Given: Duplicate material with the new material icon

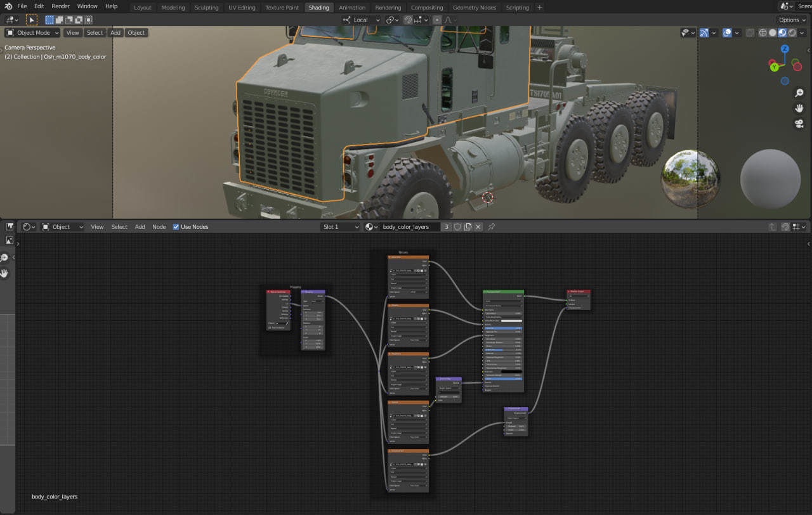Looking at the screenshot, I should click(x=468, y=226).
